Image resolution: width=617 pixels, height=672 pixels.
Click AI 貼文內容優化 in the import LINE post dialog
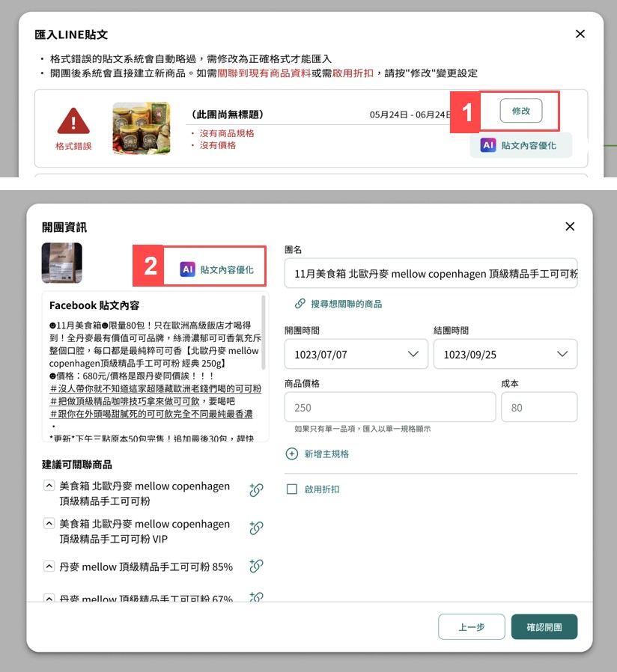521,145
